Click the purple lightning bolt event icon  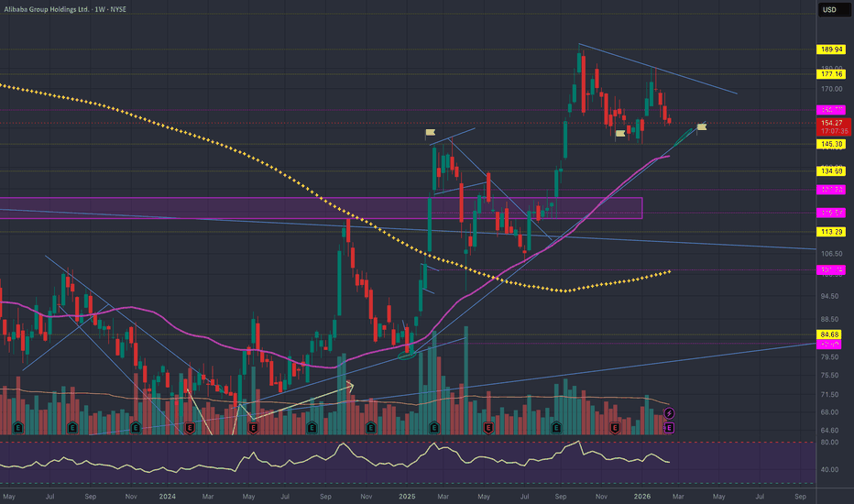pyautogui.click(x=669, y=414)
